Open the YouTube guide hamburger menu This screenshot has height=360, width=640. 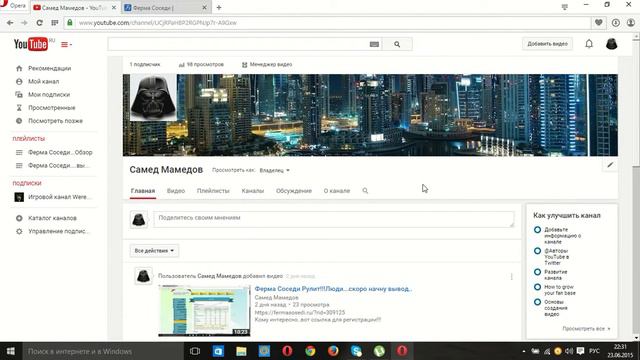(66, 44)
